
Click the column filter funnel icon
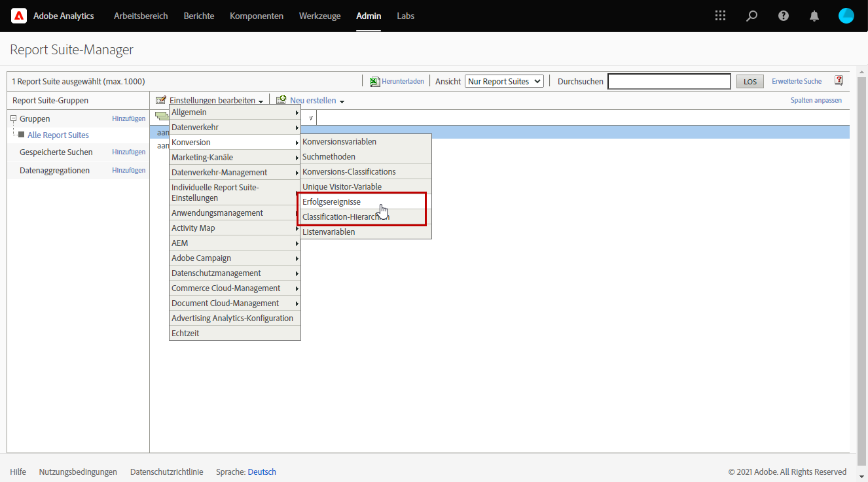[310, 118]
